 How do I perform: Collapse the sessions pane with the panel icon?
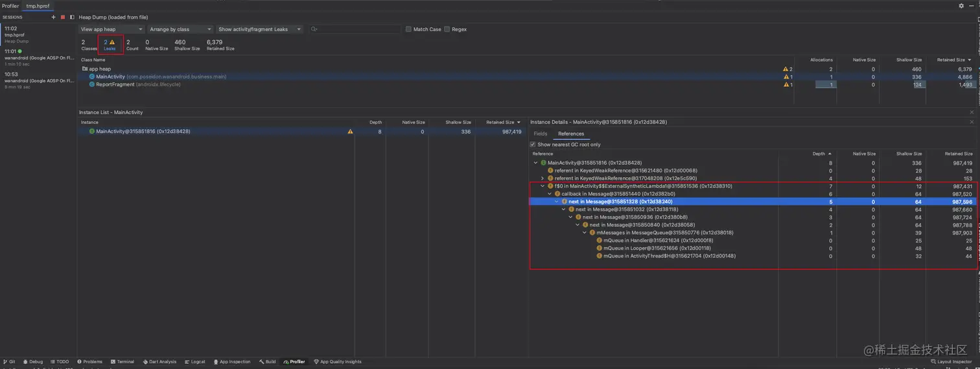(x=72, y=18)
